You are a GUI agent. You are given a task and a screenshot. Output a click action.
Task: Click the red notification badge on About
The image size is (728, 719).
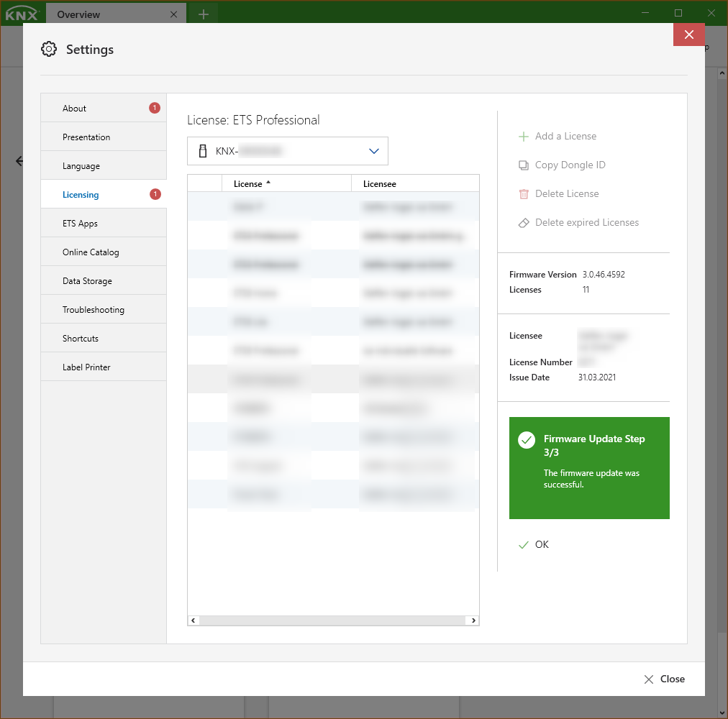[x=155, y=108]
